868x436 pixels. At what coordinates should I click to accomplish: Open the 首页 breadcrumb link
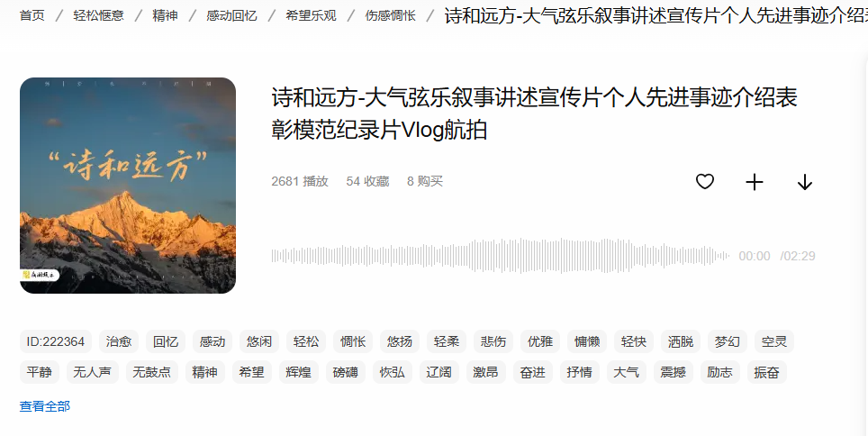pos(32,15)
